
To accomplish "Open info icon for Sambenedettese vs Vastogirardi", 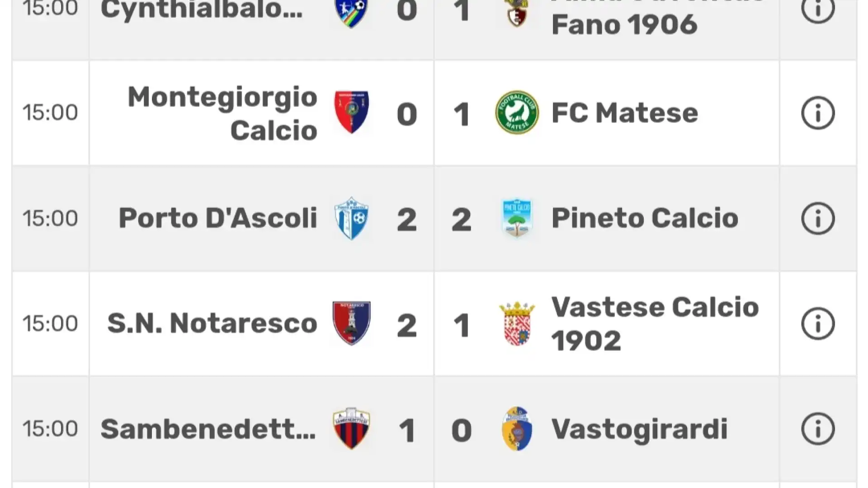I will 818,429.
